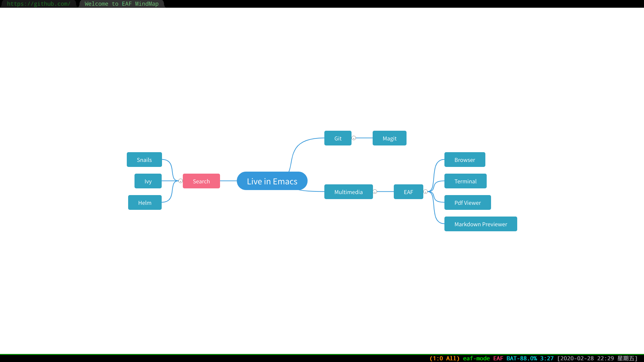
Task: Select the 'Welcome to EAF MindMap' tab
Action: pos(121,4)
